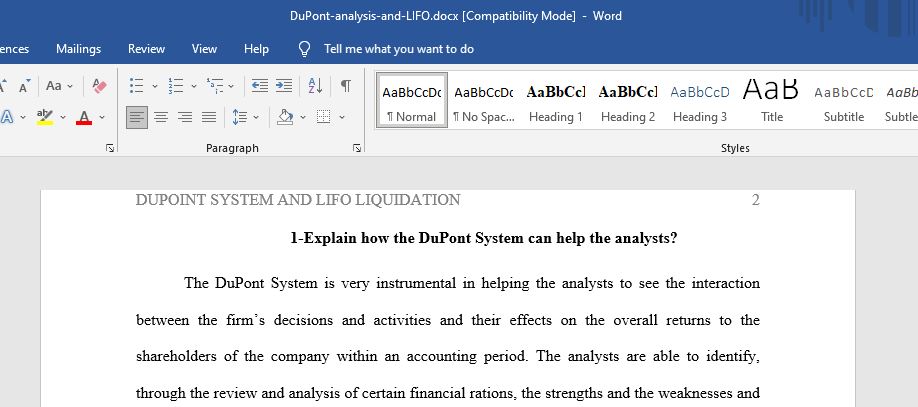The image size is (918, 407).
Task: Sort text with the A-Z icon
Action: tap(316, 85)
